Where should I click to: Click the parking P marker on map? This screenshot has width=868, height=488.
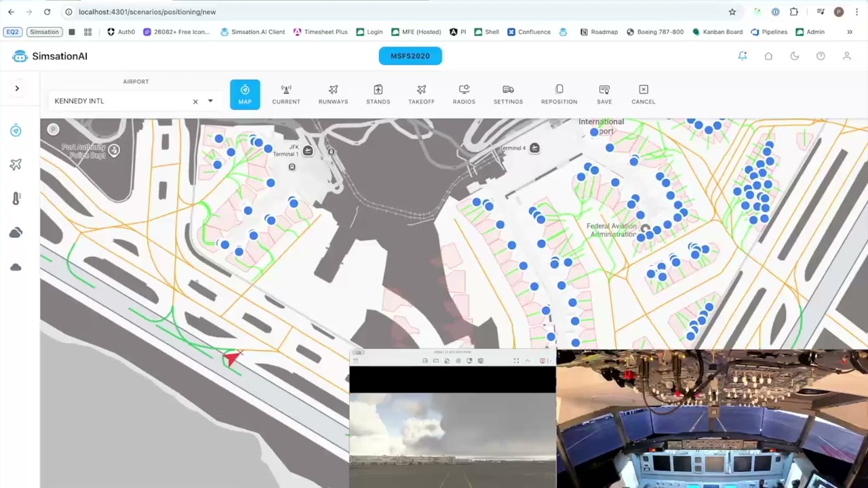[x=53, y=129]
